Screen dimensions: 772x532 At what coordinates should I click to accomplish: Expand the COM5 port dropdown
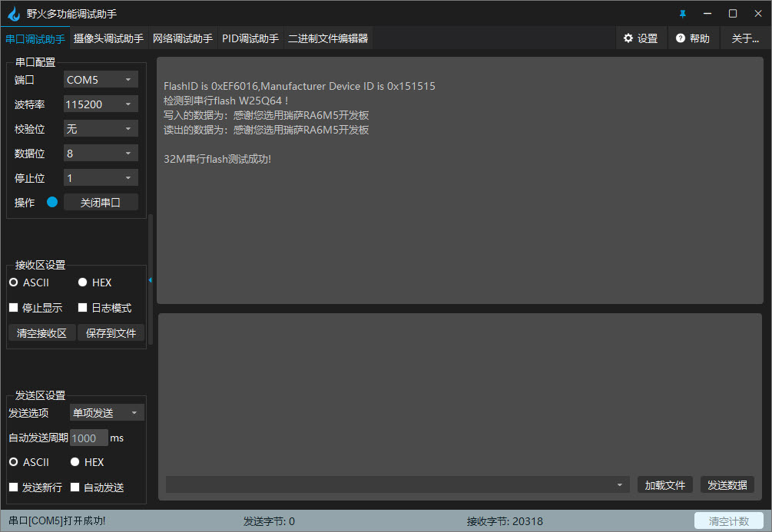[x=101, y=80]
